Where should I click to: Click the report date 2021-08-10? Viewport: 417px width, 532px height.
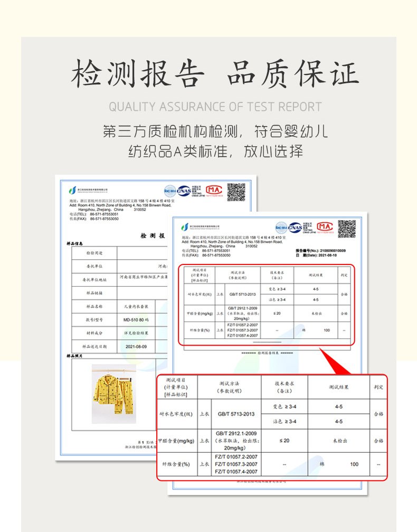[327, 255]
